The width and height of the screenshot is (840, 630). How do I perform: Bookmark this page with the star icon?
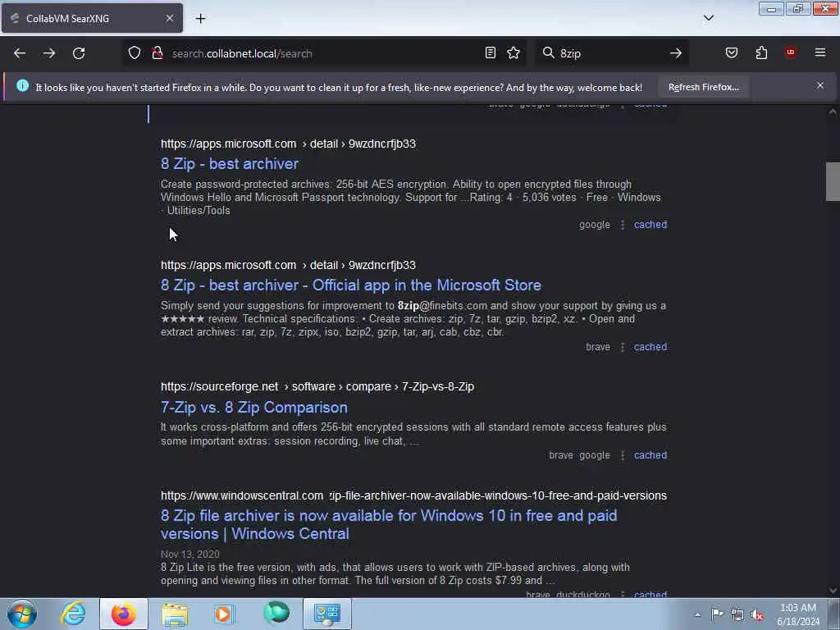(514, 52)
